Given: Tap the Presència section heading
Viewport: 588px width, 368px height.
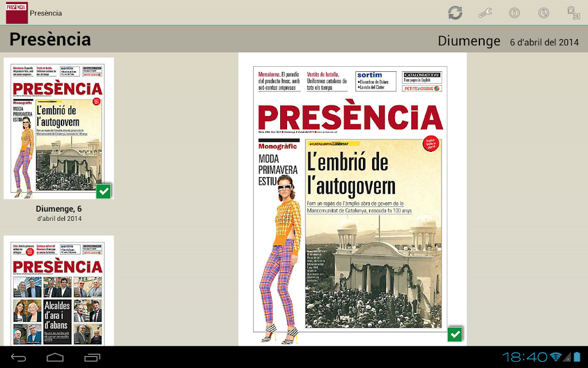Looking at the screenshot, I should [x=51, y=40].
